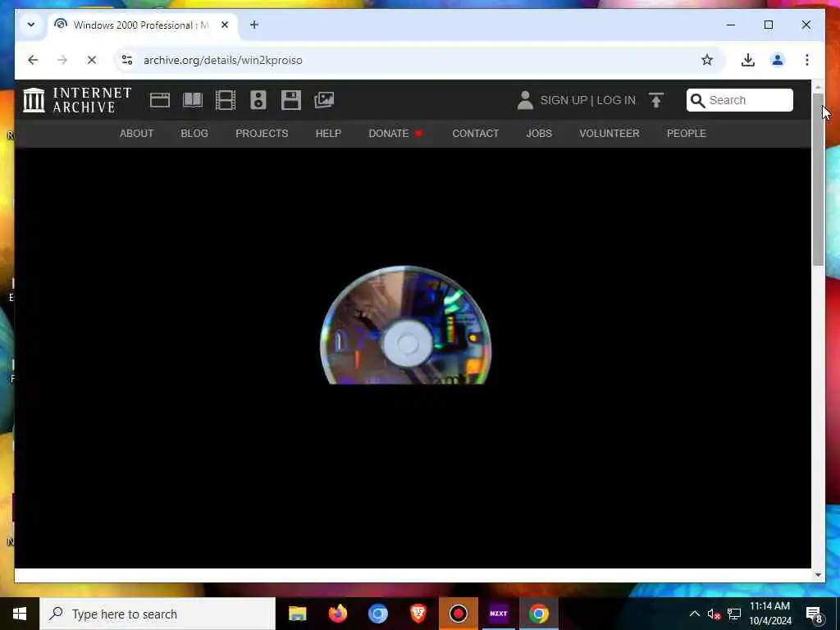
Task: Click the Upload arrow icon
Action: point(656,100)
